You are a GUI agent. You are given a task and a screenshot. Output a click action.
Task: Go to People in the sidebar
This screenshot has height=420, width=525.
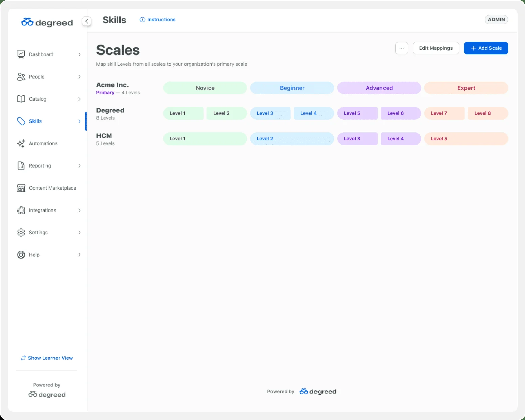pos(37,77)
